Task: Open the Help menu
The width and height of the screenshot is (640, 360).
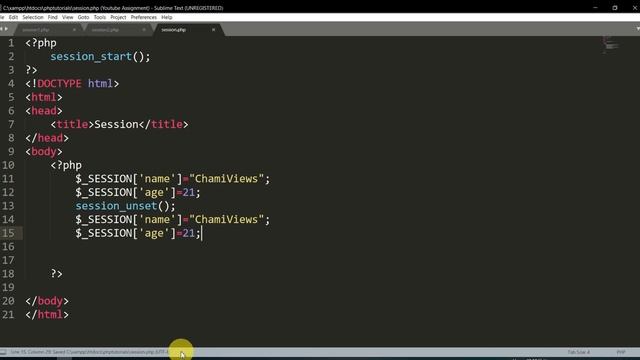Action: [x=167, y=17]
